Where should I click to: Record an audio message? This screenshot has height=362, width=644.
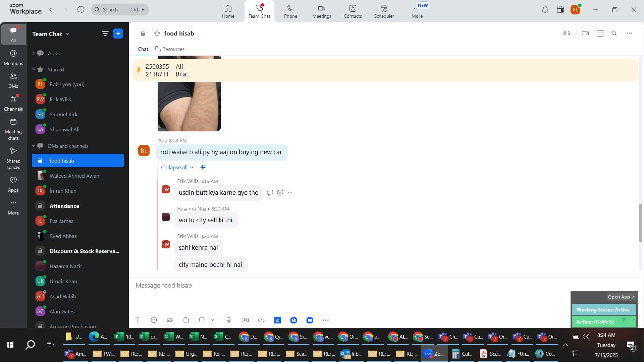pyautogui.click(x=229, y=320)
